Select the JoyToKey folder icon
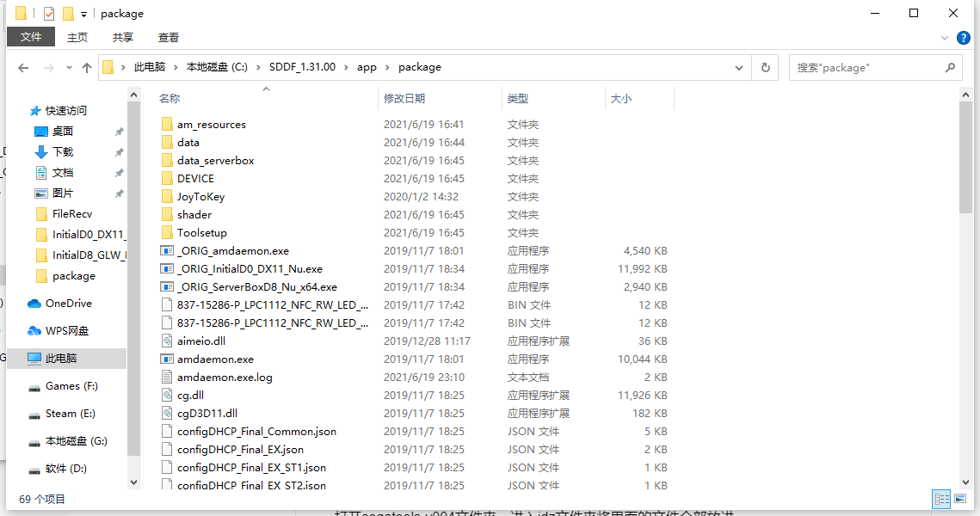 [167, 197]
